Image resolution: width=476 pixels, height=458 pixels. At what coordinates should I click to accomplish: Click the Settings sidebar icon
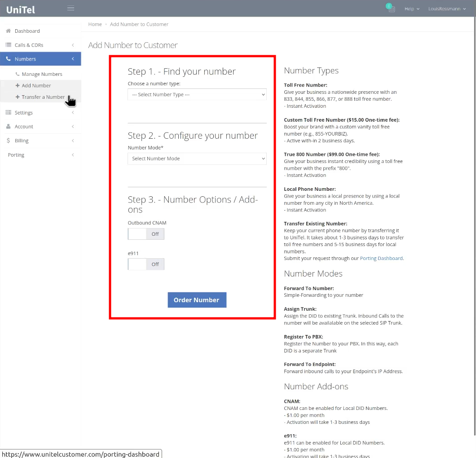coord(9,112)
